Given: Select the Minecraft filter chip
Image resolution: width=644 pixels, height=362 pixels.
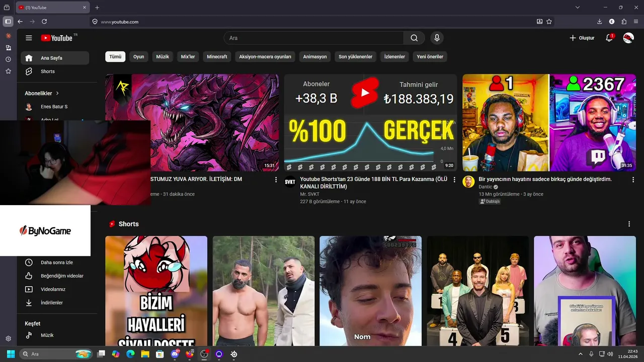Looking at the screenshot, I should pyautogui.click(x=217, y=57).
